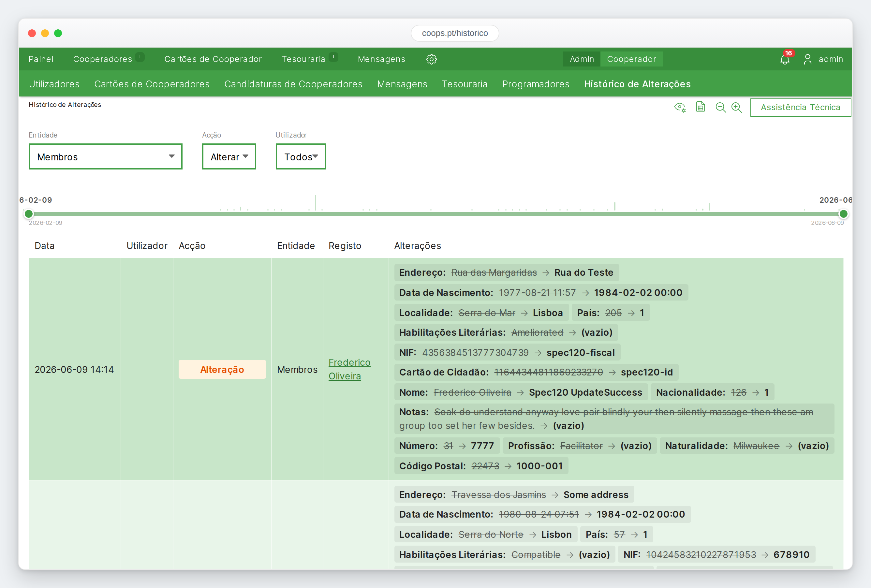
Task: Click the zoom in magnifier icon
Action: 736,108
